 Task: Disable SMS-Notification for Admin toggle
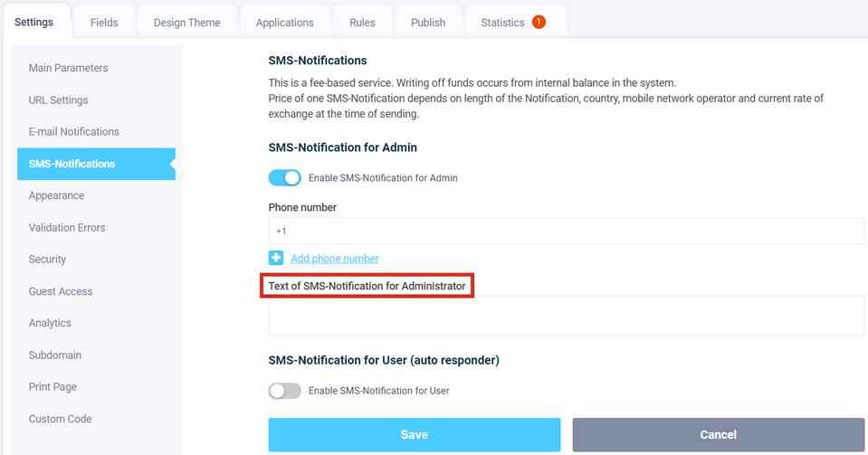pyautogui.click(x=285, y=178)
